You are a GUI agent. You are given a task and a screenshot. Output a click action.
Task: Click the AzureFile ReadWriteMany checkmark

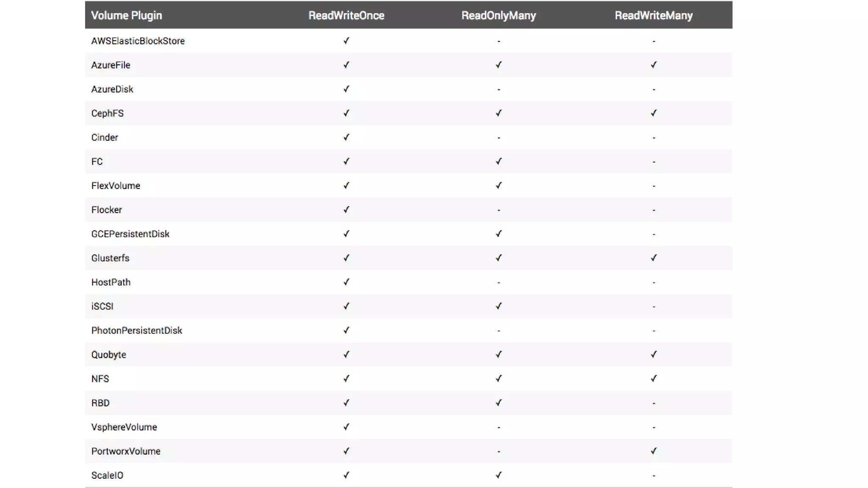654,65
